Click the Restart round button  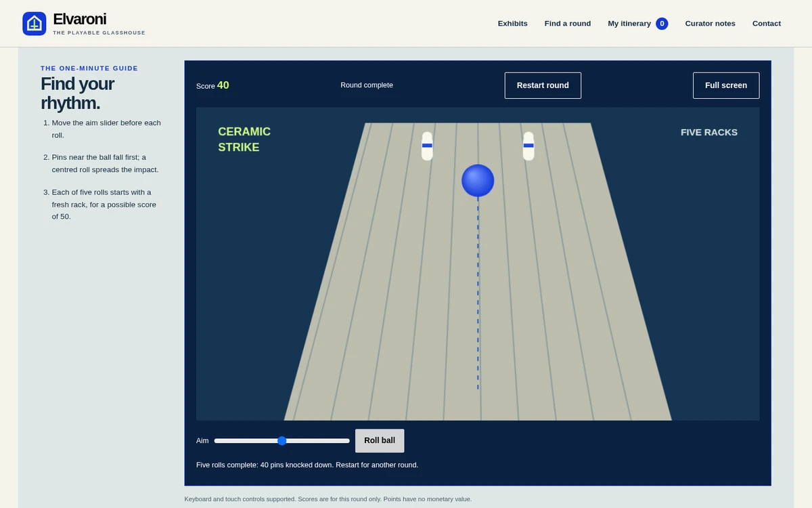pos(543,85)
